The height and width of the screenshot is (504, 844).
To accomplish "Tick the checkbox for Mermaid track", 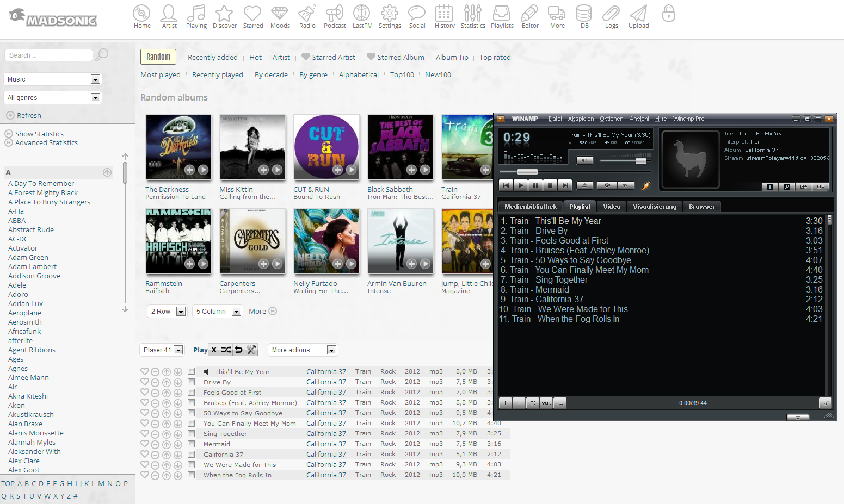I will point(192,444).
